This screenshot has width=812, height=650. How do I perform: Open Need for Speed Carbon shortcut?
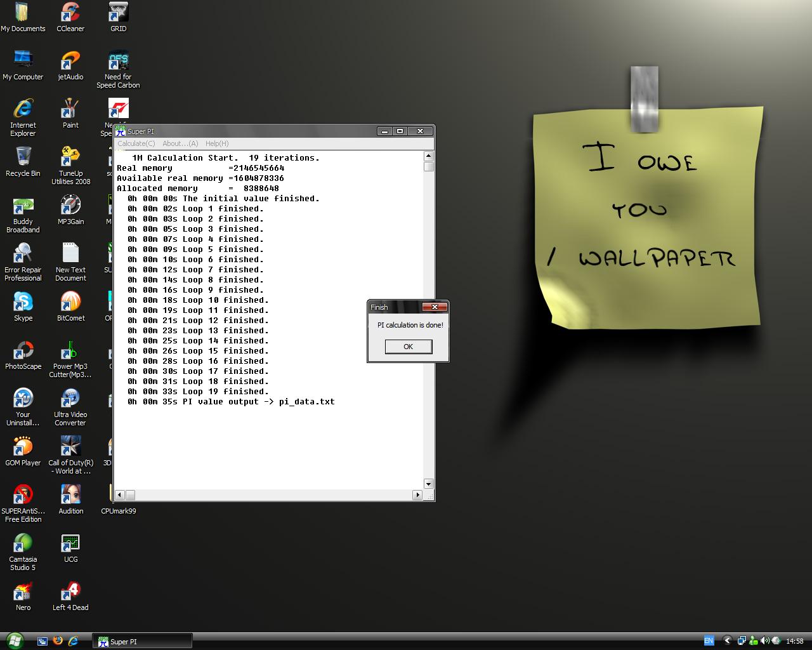point(118,70)
